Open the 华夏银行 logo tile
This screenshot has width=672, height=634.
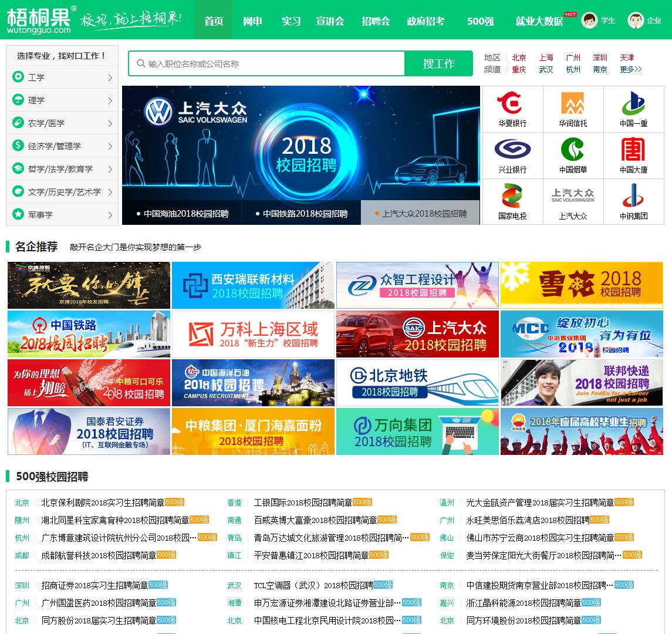click(x=512, y=109)
